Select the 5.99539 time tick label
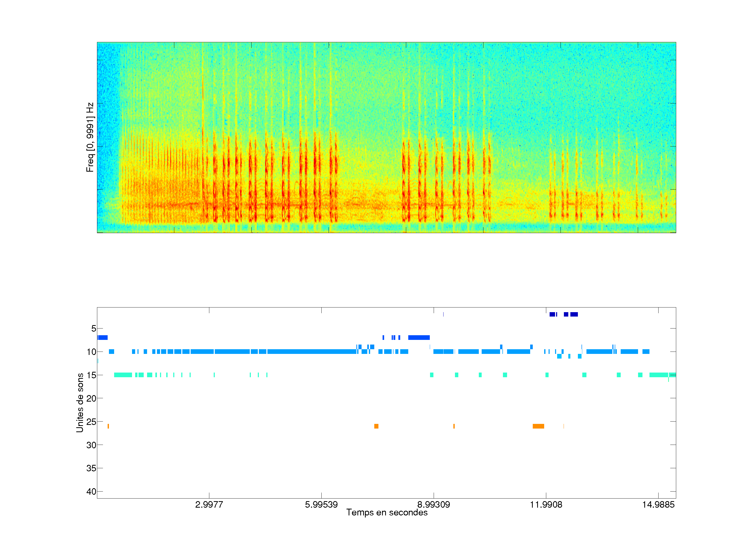Screen dimensions: 747x560 [x=321, y=505]
